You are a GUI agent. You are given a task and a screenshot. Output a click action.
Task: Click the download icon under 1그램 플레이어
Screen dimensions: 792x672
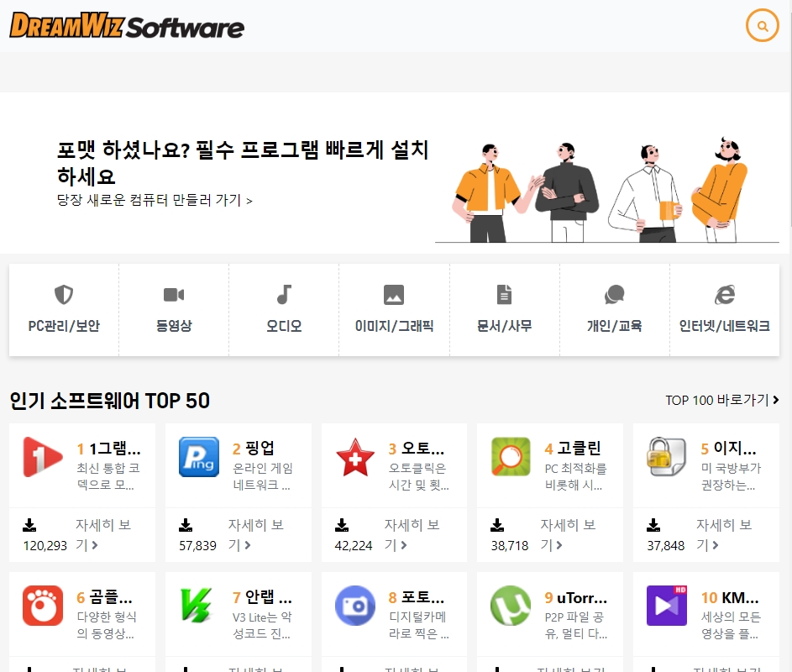pos(29,525)
